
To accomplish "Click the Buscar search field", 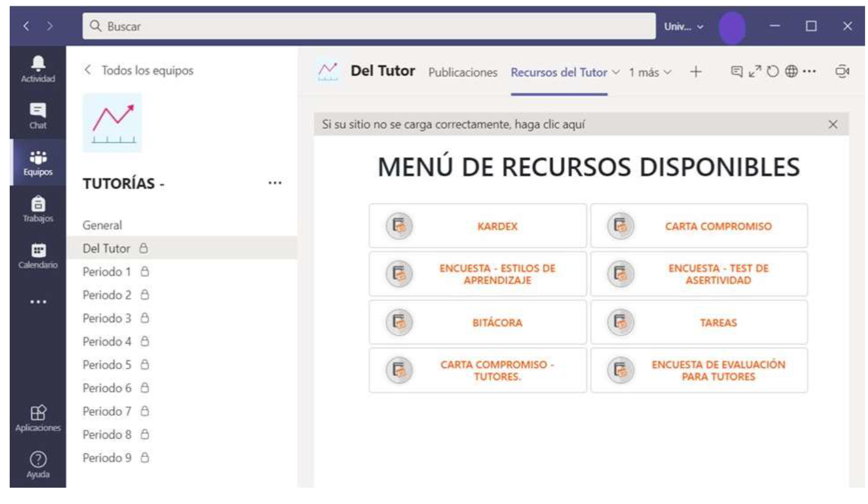I will click(x=369, y=27).
